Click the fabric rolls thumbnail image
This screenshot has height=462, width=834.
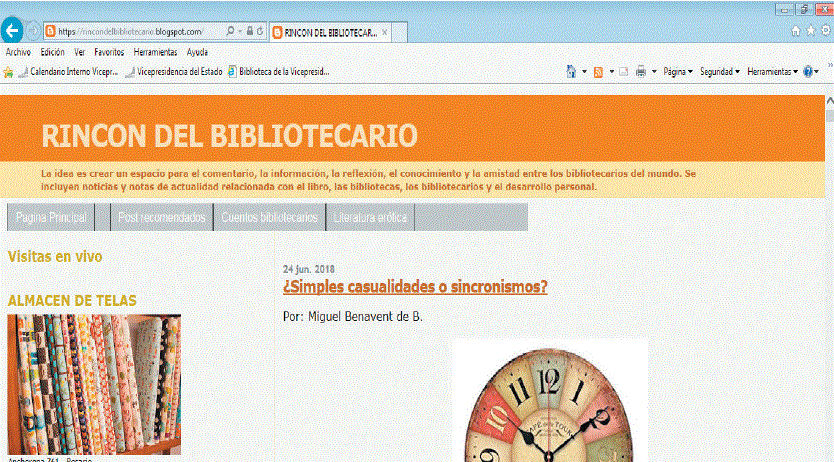click(94, 384)
